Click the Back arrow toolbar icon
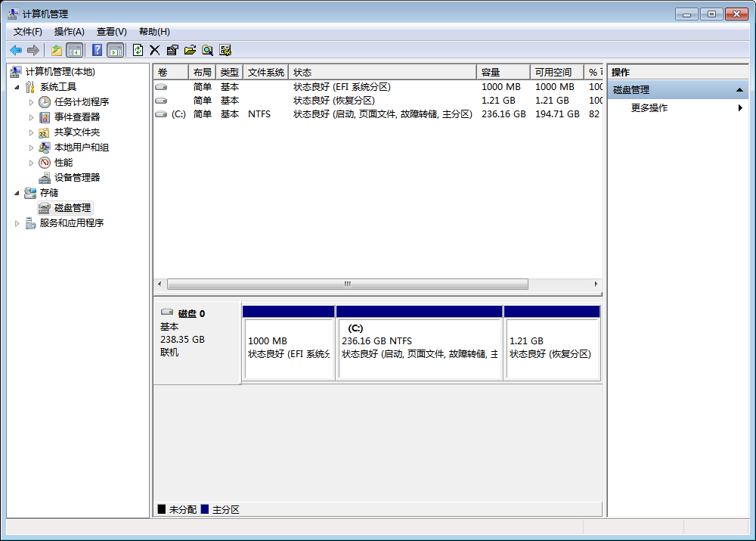The image size is (756, 541). click(x=15, y=50)
